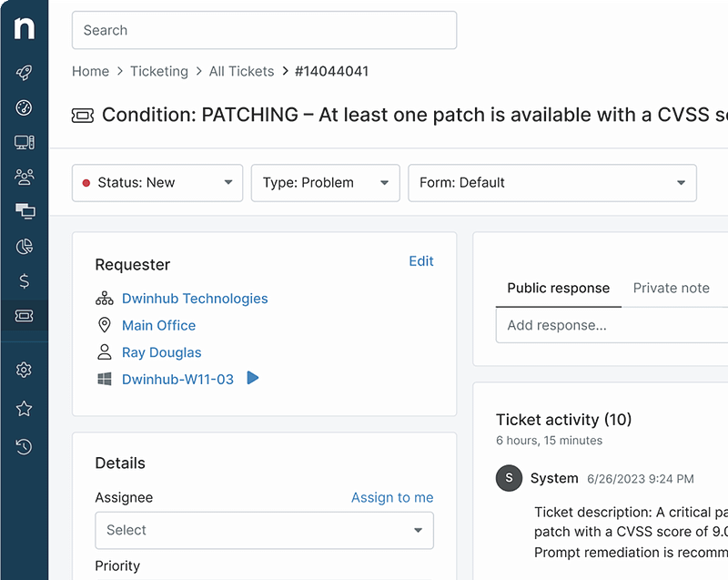Image resolution: width=728 pixels, height=580 pixels.
Task: Select the rocket Getting Started sidebar icon
Action: 24,73
